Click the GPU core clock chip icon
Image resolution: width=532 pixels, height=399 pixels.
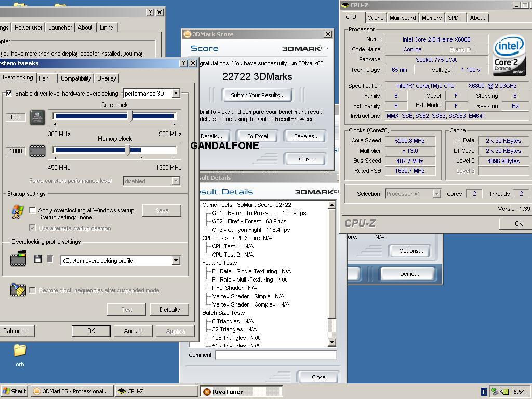pos(37,117)
